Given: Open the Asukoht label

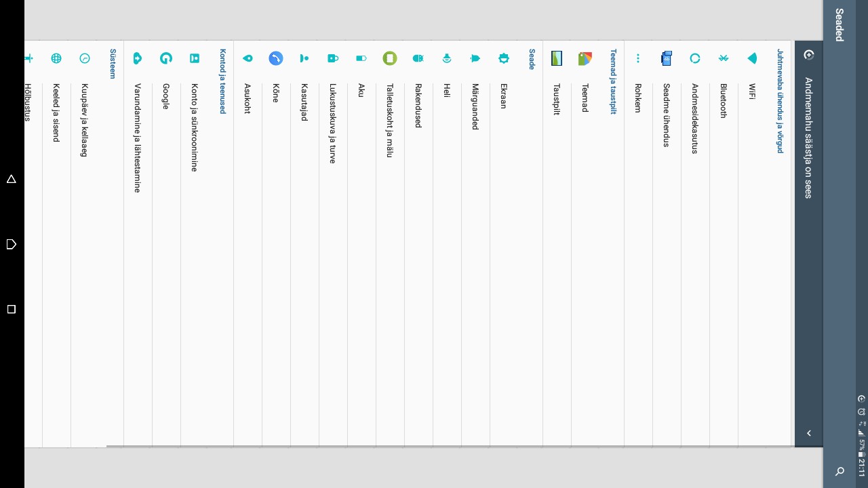Looking at the screenshot, I should coord(248,98).
